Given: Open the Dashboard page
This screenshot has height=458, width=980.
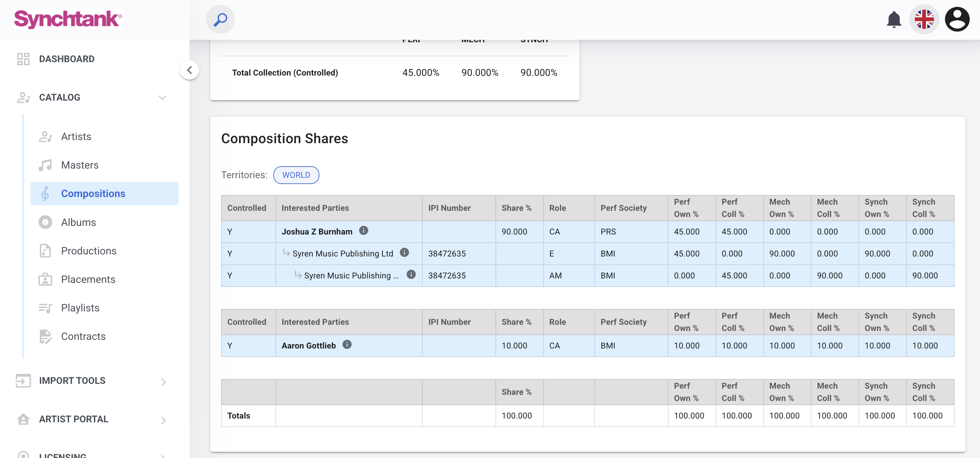Looking at the screenshot, I should pos(67,59).
